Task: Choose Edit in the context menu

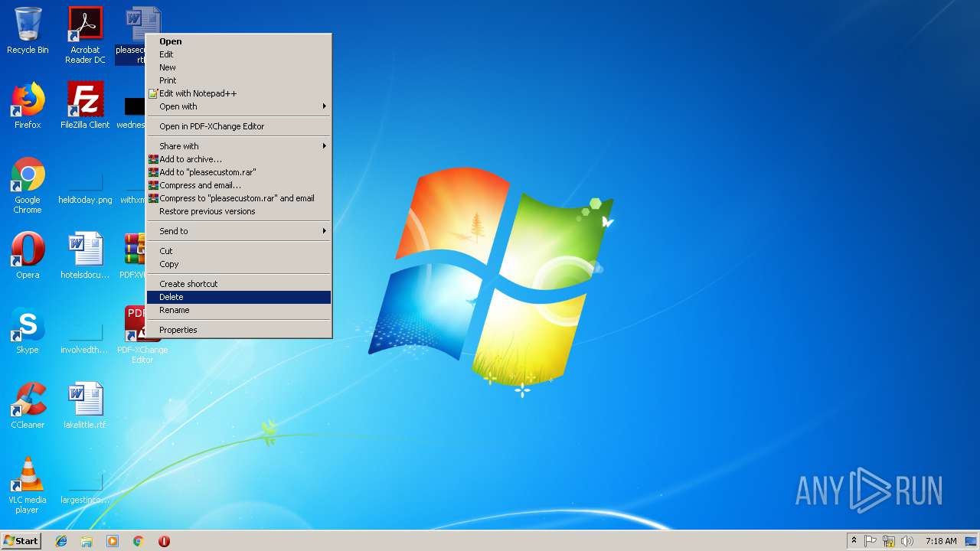Action: point(239,54)
